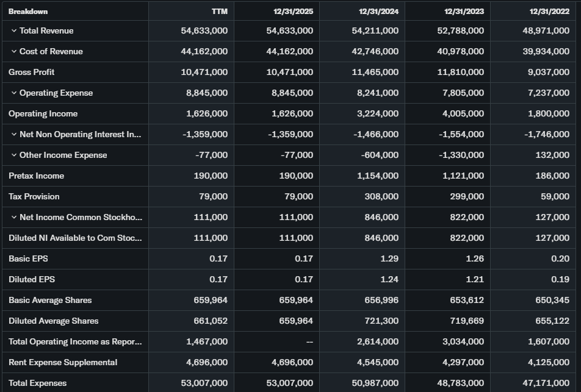Select the Operating Income row label
The width and height of the screenshot is (581, 392).
click(x=43, y=113)
